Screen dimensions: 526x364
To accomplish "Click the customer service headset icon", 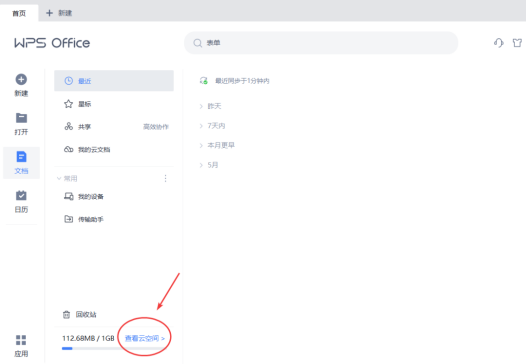I will [x=498, y=43].
